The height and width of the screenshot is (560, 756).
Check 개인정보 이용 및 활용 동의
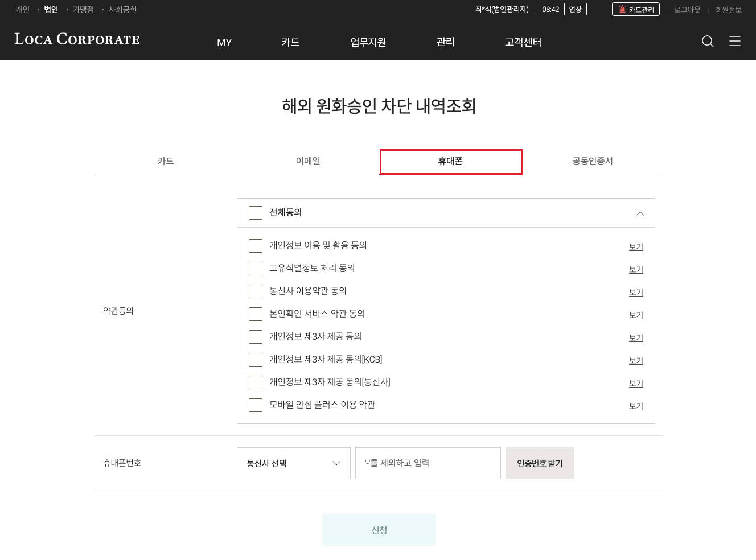click(256, 246)
